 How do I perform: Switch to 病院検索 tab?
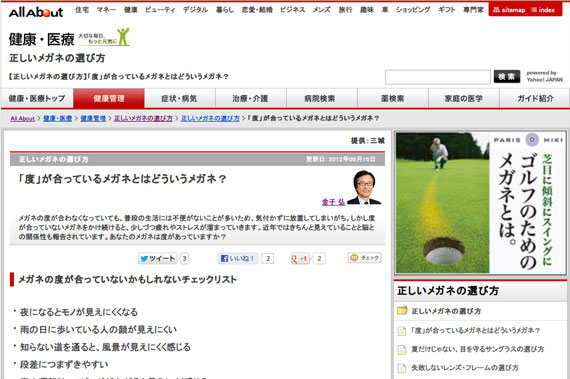coord(321,98)
